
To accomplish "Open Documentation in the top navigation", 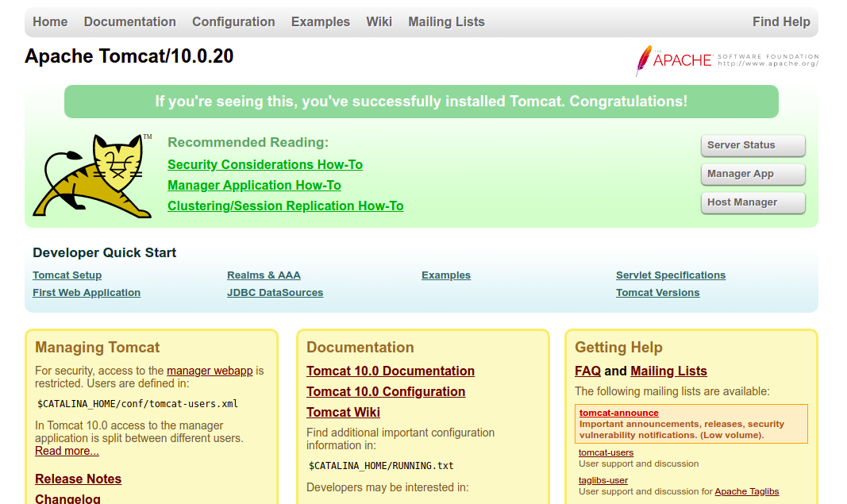I will coord(129,21).
